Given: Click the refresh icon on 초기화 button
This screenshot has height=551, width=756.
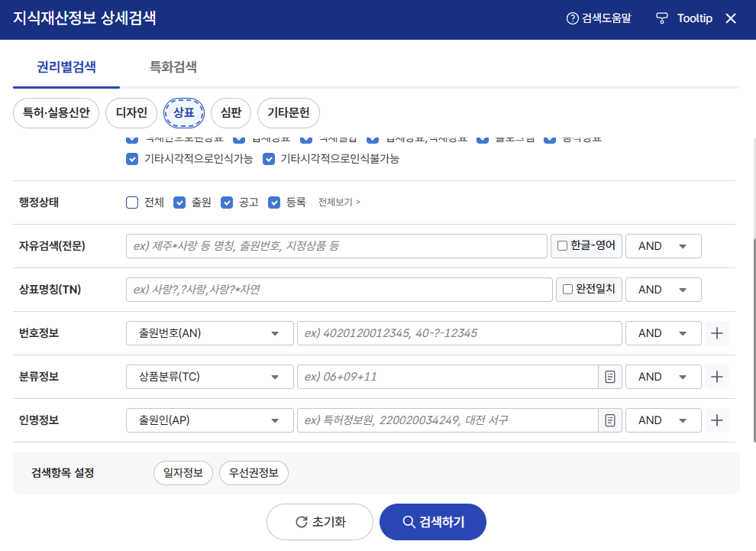Looking at the screenshot, I should tap(302, 521).
